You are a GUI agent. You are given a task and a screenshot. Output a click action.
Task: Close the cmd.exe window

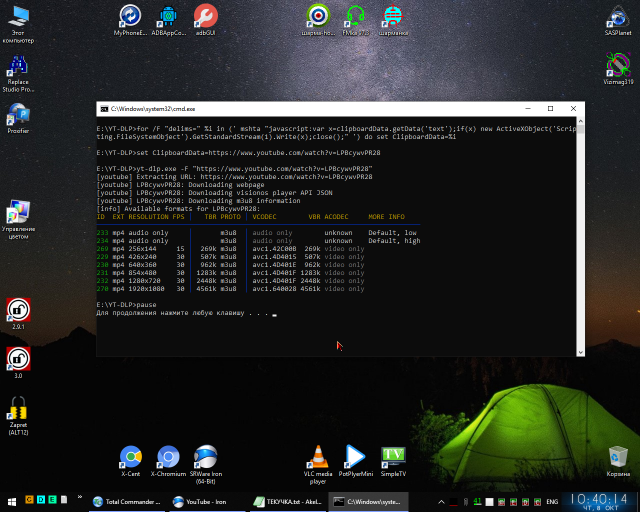click(573, 109)
